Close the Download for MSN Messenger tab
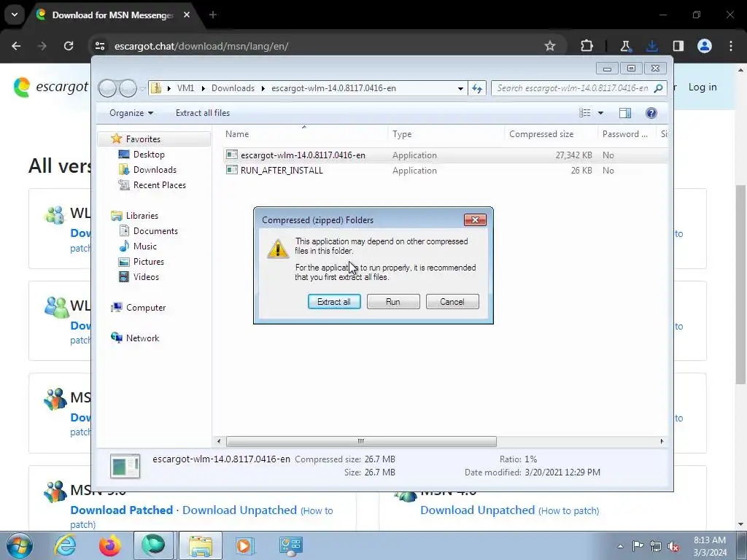747x560 pixels. [187, 15]
